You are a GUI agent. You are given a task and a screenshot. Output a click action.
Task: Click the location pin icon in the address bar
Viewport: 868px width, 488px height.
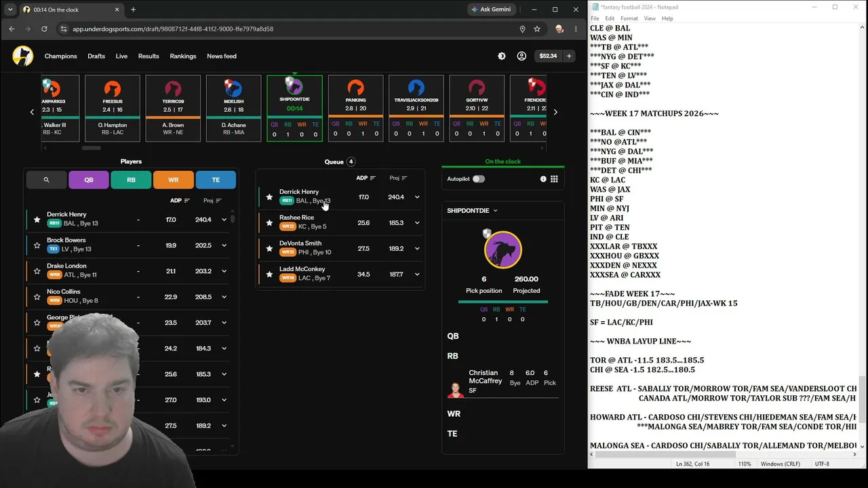tap(522, 29)
